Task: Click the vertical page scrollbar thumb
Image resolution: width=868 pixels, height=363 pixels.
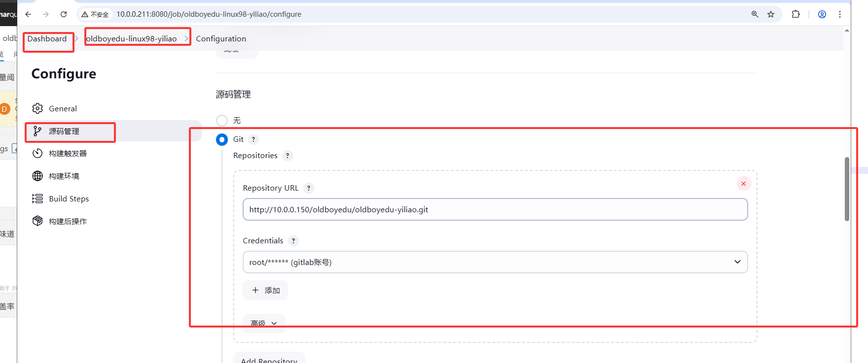Action: tap(847, 189)
